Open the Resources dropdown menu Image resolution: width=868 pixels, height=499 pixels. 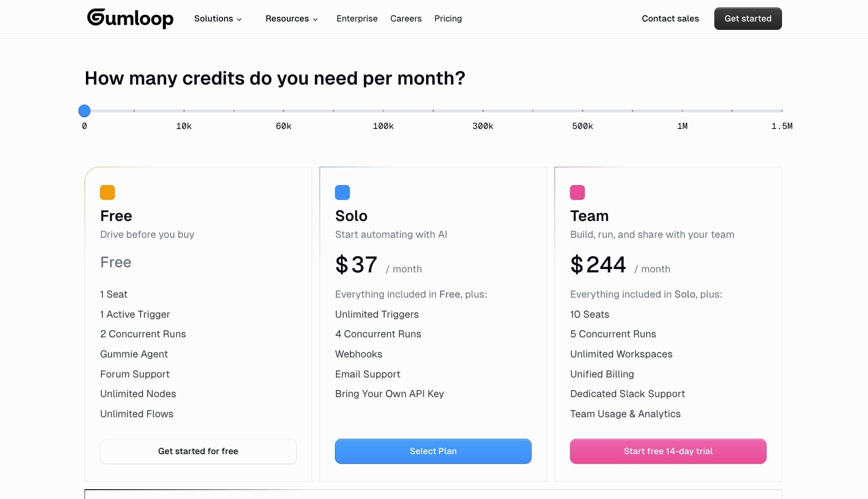(292, 19)
